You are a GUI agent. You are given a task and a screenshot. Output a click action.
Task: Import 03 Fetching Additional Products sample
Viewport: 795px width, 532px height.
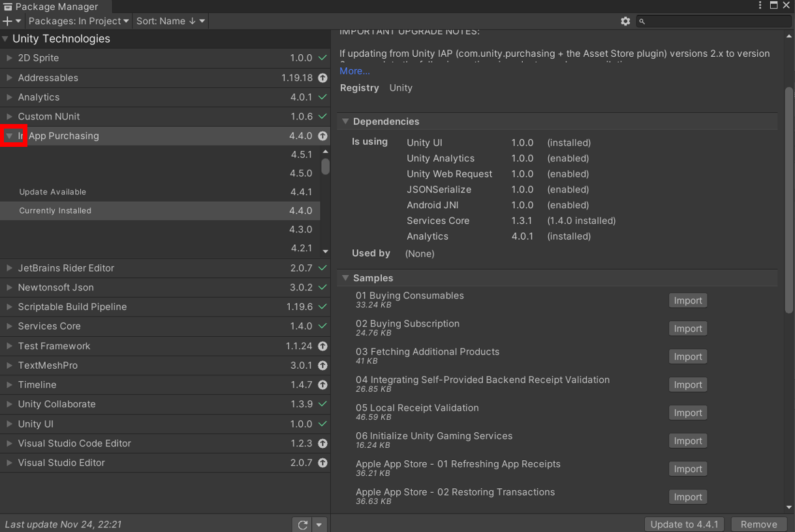(688, 357)
